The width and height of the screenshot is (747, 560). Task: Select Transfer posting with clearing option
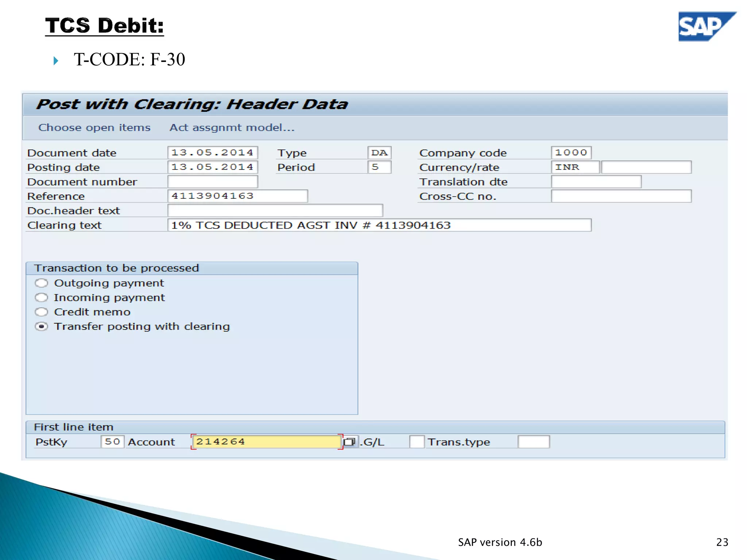(x=42, y=326)
